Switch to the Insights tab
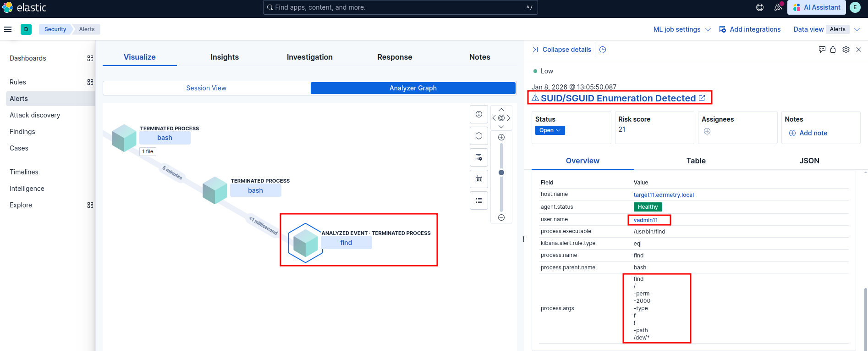This screenshot has height=351, width=868. 225,57
